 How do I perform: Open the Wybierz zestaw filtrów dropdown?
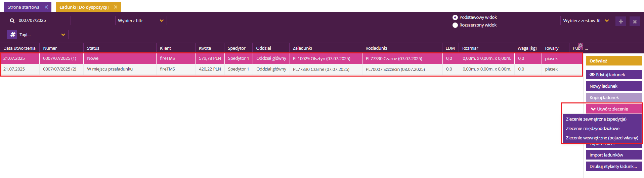coord(586,20)
